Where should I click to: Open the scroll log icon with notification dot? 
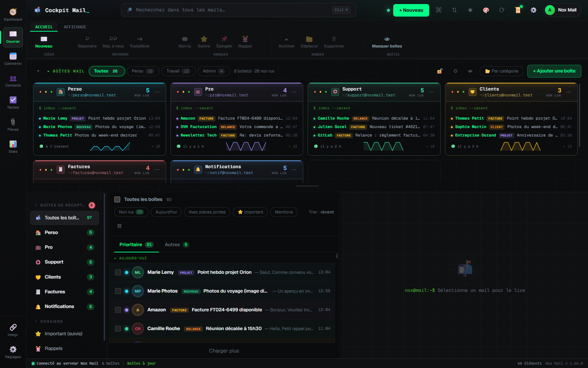tap(518, 10)
